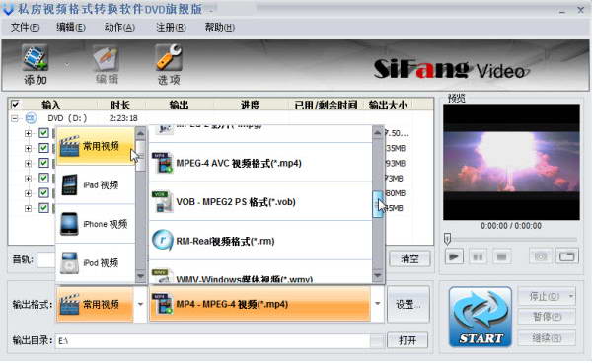Click the big START convert button
Viewport: 592px width, 364px height.
tap(481, 317)
